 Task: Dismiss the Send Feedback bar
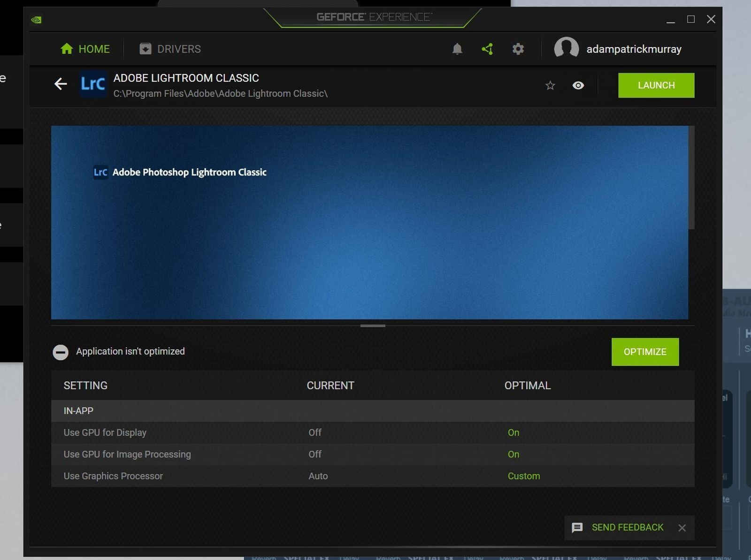point(682,528)
